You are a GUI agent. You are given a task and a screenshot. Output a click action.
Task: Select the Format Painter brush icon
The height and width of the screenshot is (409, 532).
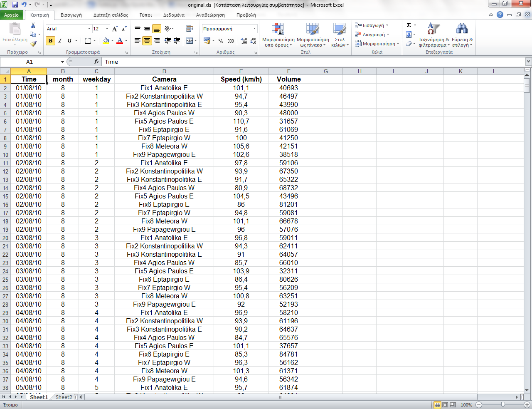tap(33, 43)
